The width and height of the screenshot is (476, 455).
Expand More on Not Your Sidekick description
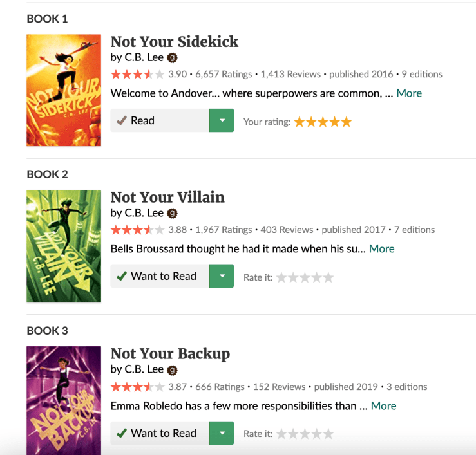(409, 93)
